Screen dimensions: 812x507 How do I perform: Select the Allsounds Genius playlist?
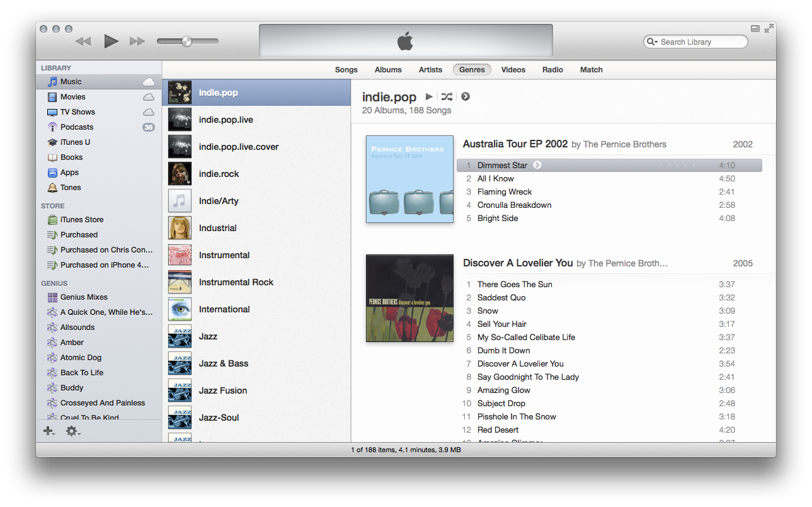(x=99, y=328)
